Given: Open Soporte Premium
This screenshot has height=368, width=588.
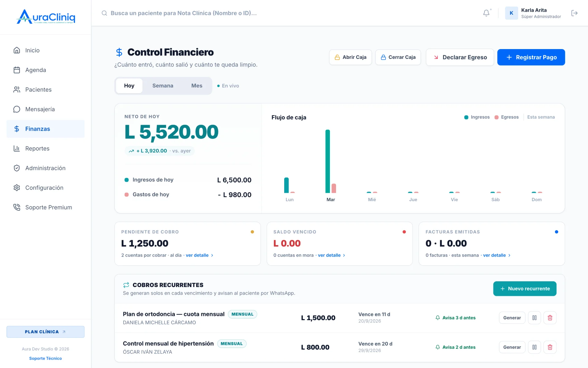Looking at the screenshot, I should (45, 207).
